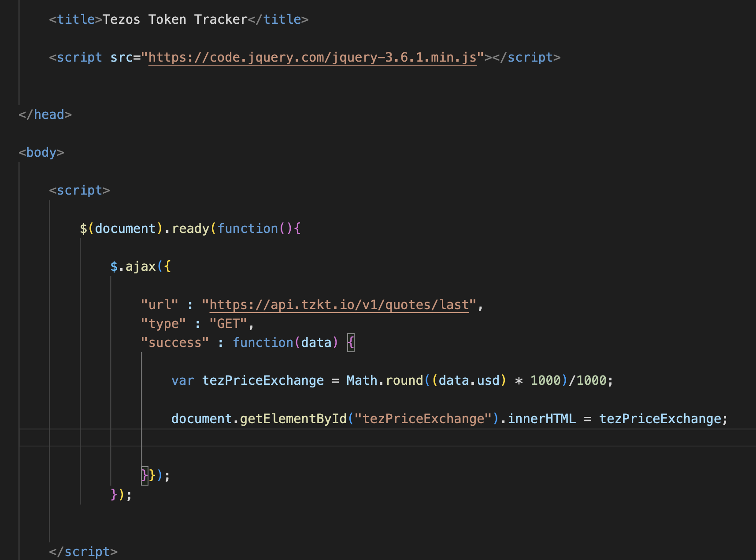
Task: Click the highlighted opening brace after function(data)
Action: [x=351, y=343]
